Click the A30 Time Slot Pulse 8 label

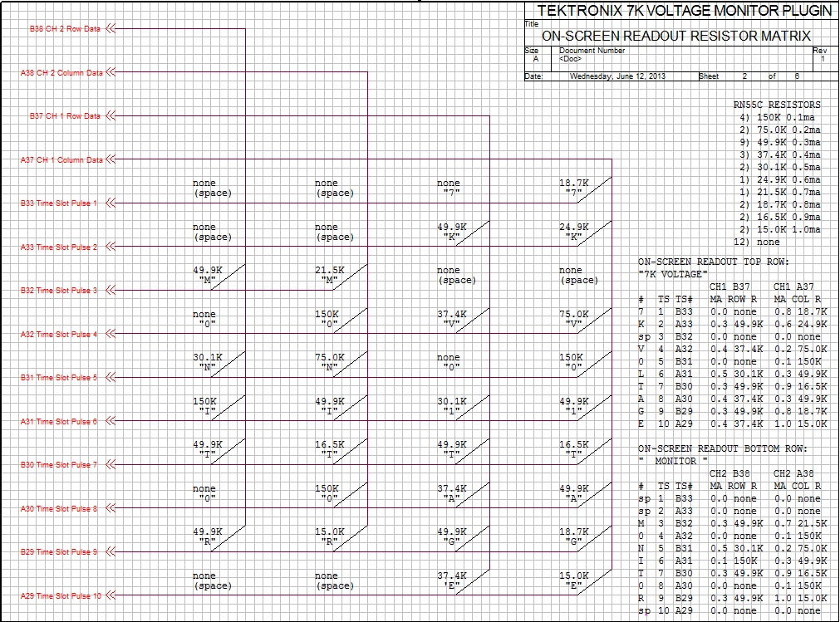59,509
